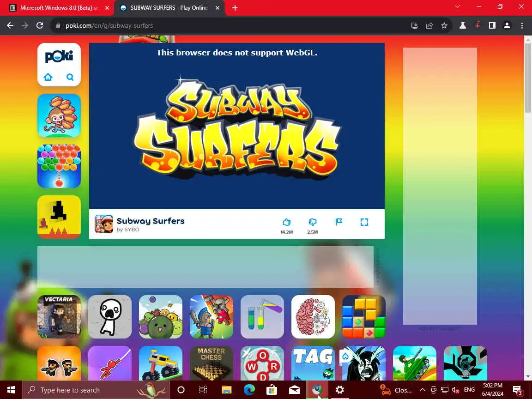This screenshot has width=532, height=399.
Task: Open Settings gear on taskbar
Action: click(x=339, y=390)
